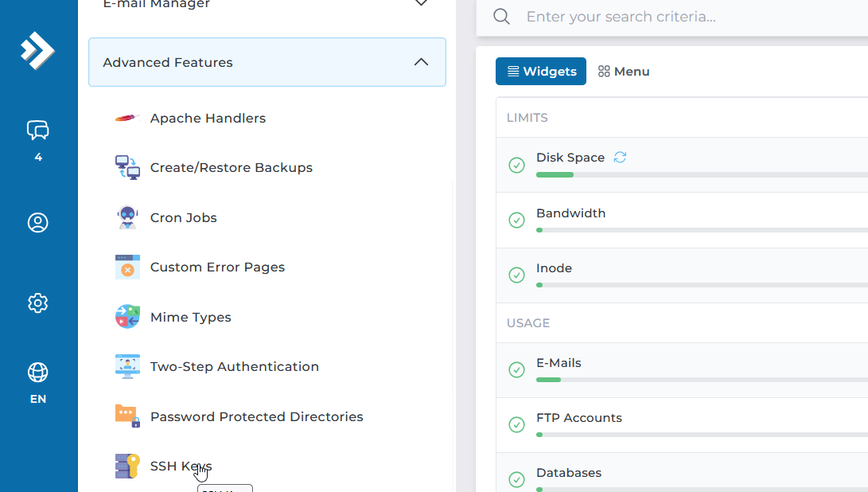
Task: Go to Mime Types page
Action: click(x=190, y=318)
